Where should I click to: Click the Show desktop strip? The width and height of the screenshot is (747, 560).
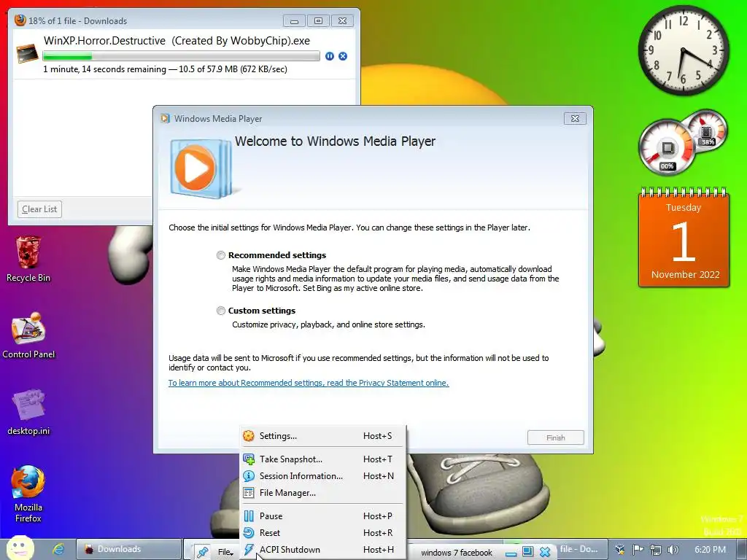741,549
